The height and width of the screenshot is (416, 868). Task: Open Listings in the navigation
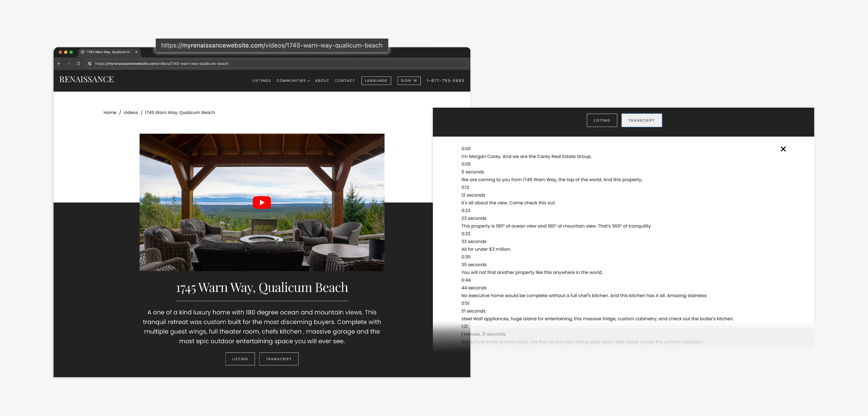pos(262,81)
